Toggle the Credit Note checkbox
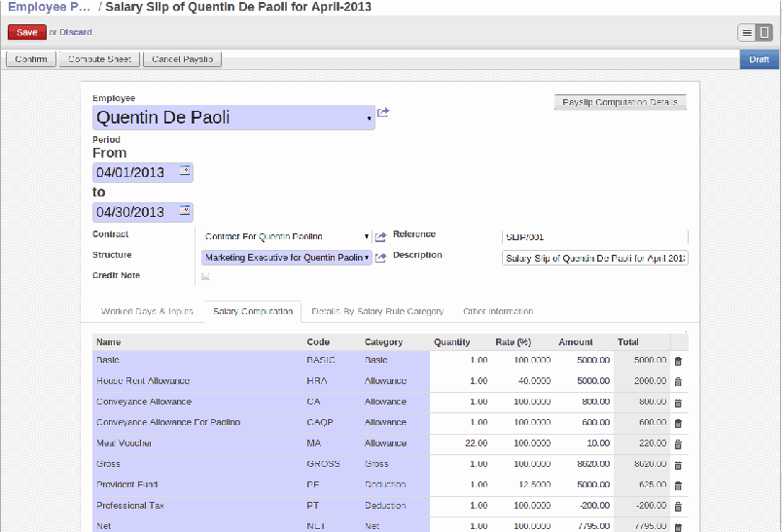 [205, 277]
